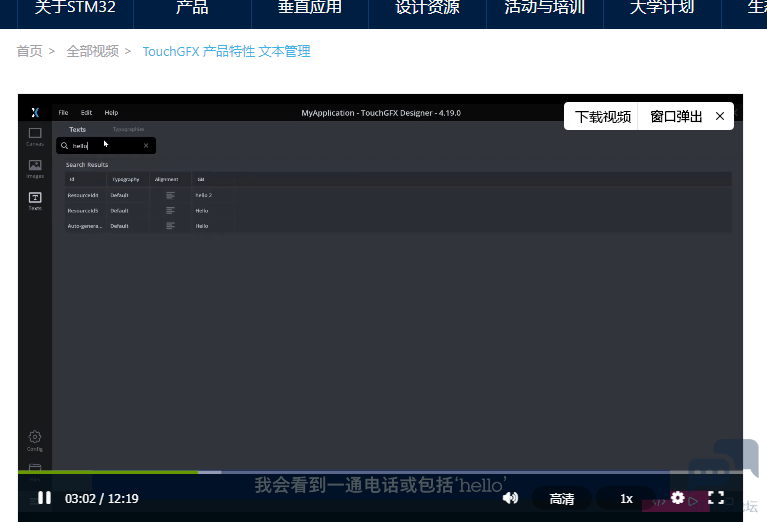Select the Auto-genera.. id cell
Viewport: 767px width, 522px height.
coord(86,226)
